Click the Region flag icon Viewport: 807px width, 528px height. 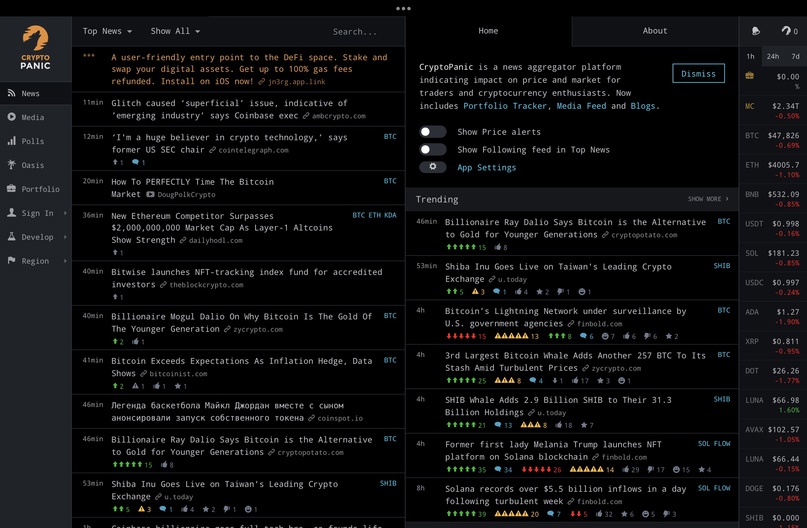(11, 260)
